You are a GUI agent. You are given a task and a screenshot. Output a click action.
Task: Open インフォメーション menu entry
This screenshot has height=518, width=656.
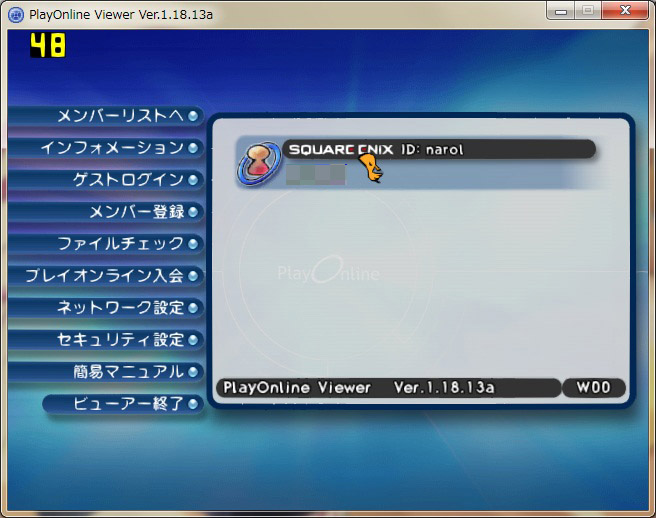click(105, 148)
